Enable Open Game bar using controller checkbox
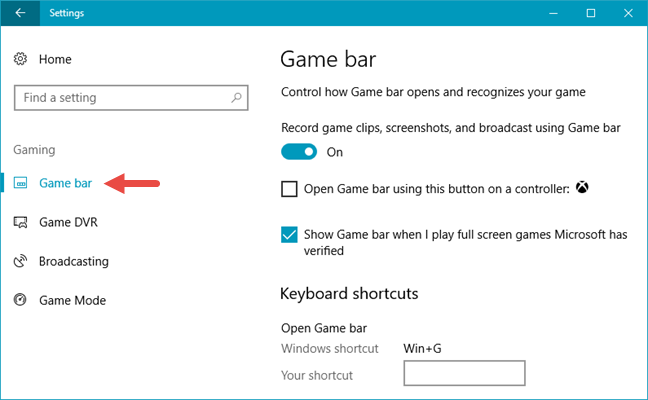Image resolution: width=648 pixels, height=400 pixels. [x=289, y=189]
